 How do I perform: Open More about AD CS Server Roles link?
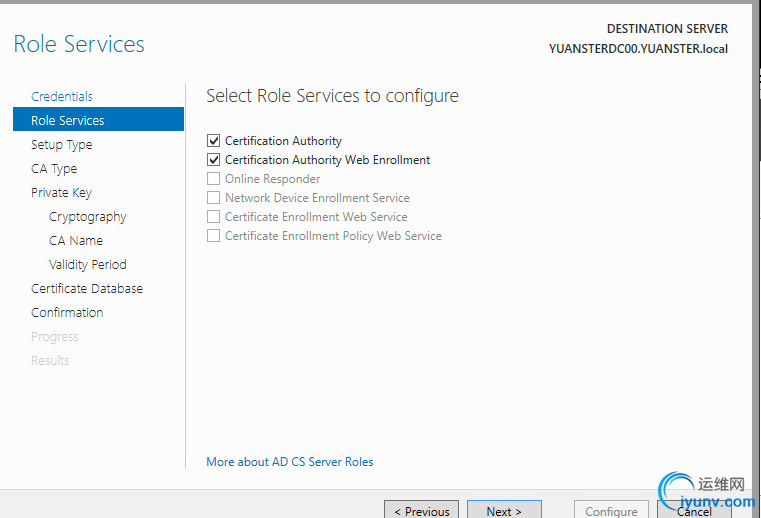point(290,462)
